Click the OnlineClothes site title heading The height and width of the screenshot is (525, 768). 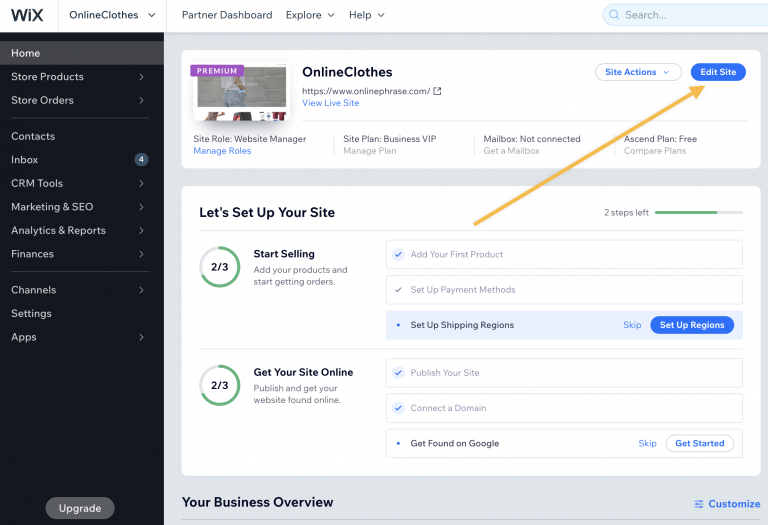coord(347,72)
